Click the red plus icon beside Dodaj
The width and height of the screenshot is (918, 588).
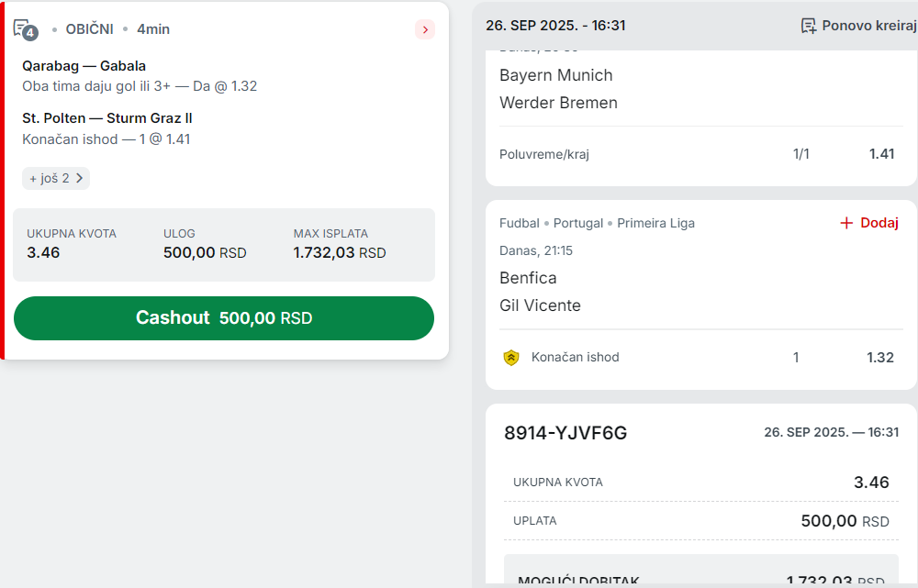tap(846, 223)
